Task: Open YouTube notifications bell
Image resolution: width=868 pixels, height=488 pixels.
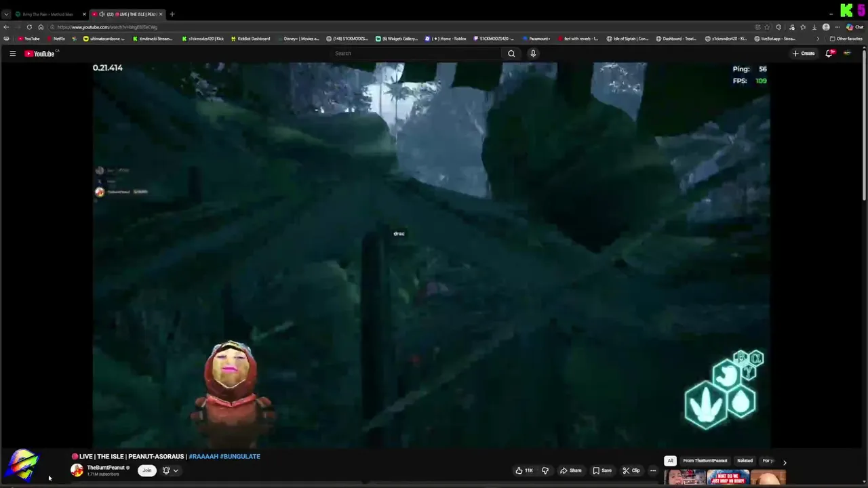Action: point(829,54)
